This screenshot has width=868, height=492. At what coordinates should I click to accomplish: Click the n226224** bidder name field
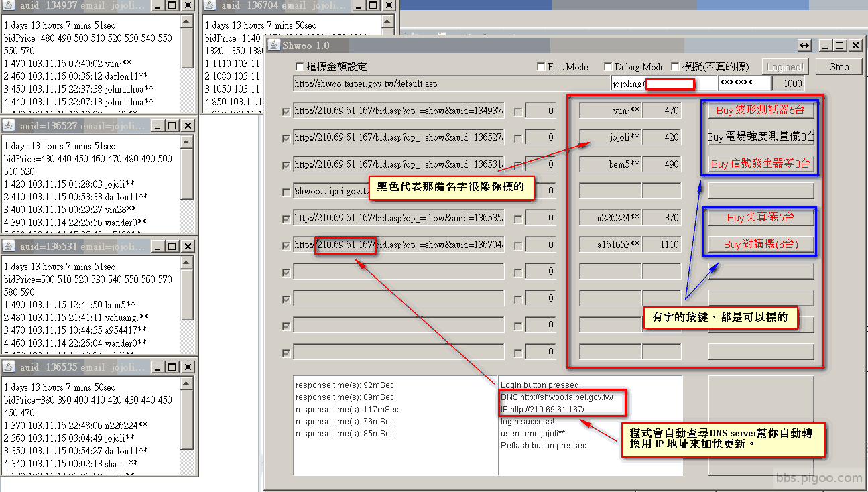tap(611, 218)
